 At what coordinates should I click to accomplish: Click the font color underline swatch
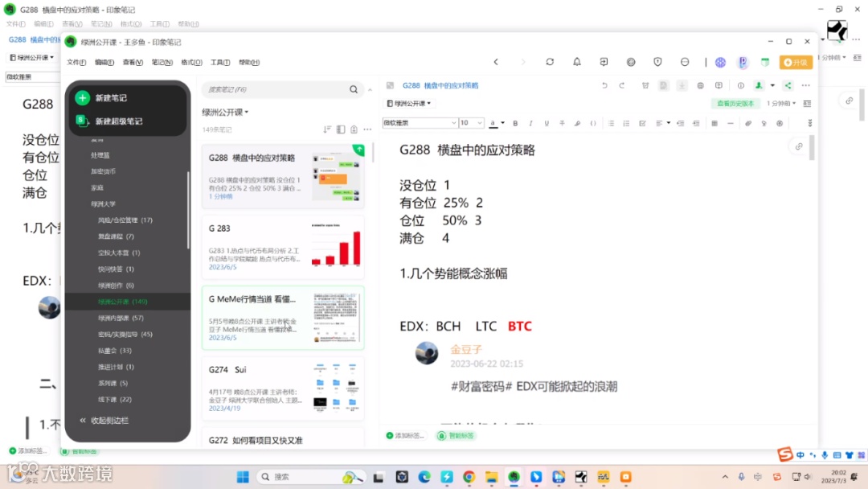tap(493, 123)
